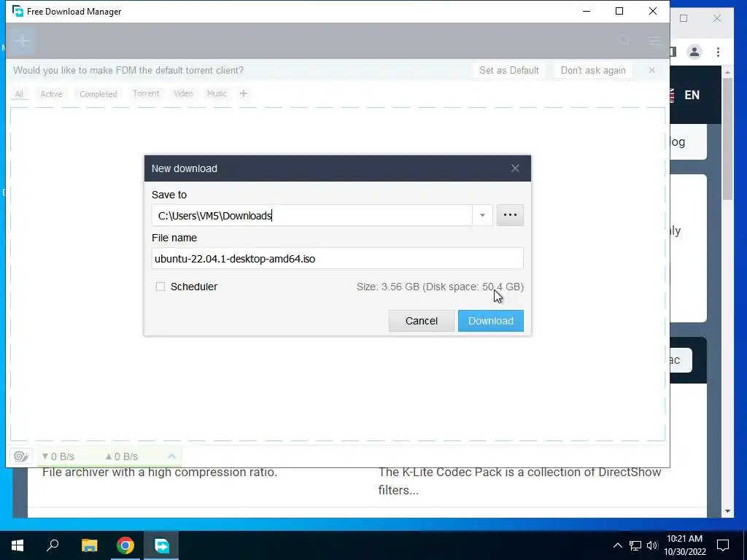747x560 pixels.
Task: Switch to the Video tab
Action: click(183, 93)
